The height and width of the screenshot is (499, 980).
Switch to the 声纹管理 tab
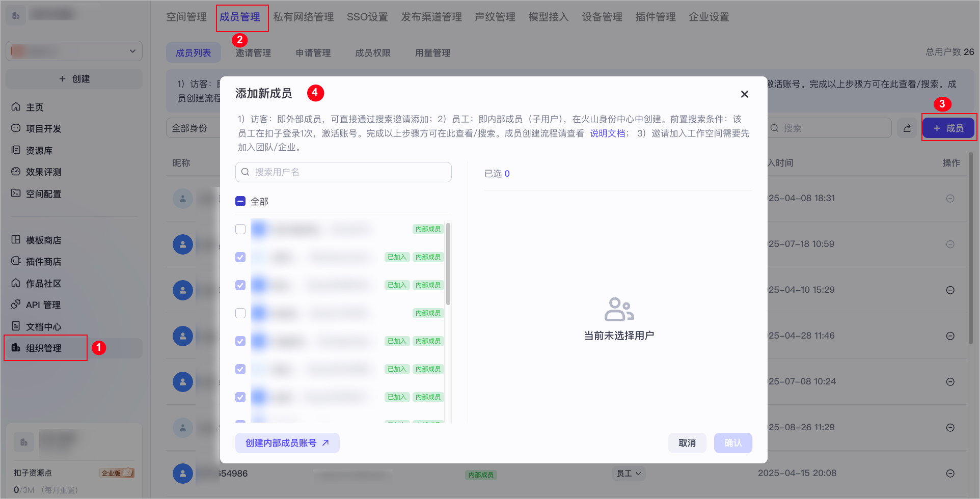pyautogui.click(x=495, y=17)
